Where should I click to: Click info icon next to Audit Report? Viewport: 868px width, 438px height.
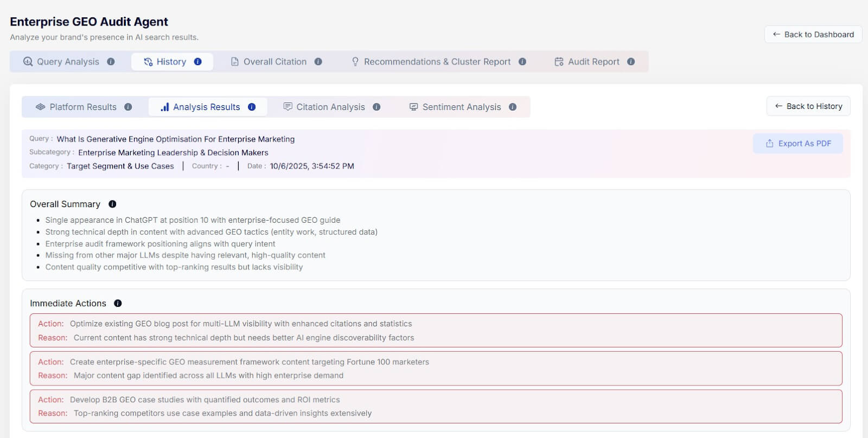[631, 62]
